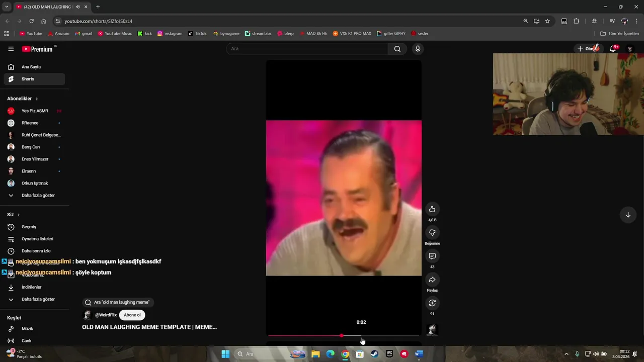Open Steam from the taskbar
644x362 pixels.
374,354
